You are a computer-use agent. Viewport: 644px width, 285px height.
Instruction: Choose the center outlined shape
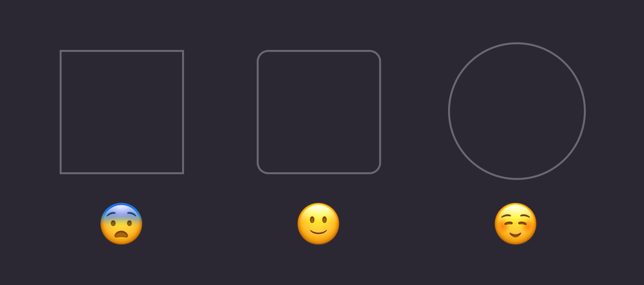point(319,112)
